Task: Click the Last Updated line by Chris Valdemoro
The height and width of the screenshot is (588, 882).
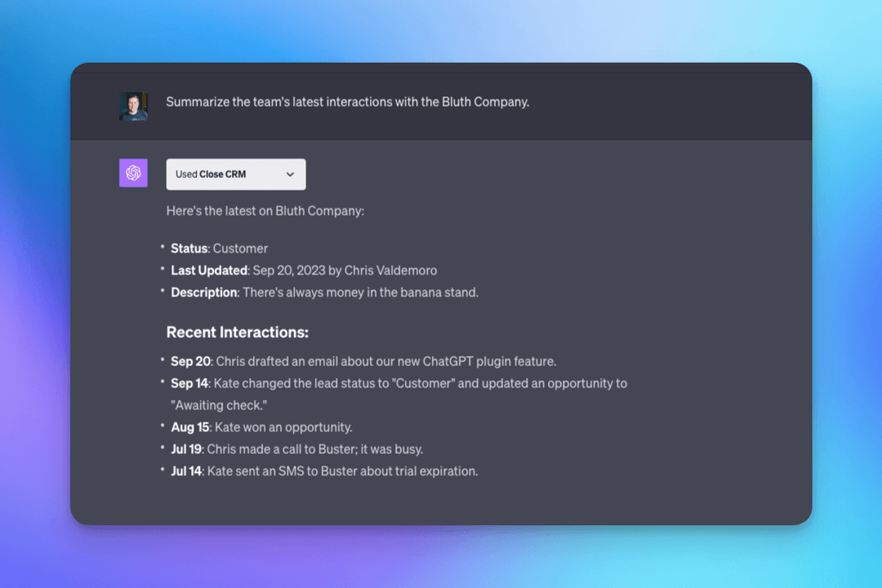Action: coord(301,270)
